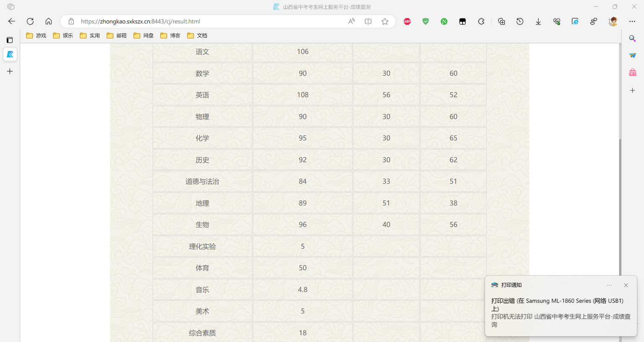This screenshot has width=644, height=342.
Task: Open the pink shopping sidebar icon
Action: (x=632, y=72)
